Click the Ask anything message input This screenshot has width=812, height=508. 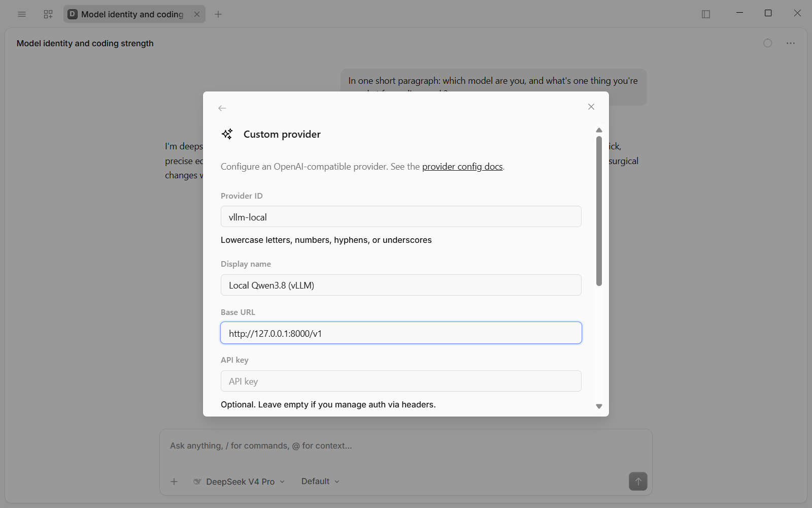point(405,446)
